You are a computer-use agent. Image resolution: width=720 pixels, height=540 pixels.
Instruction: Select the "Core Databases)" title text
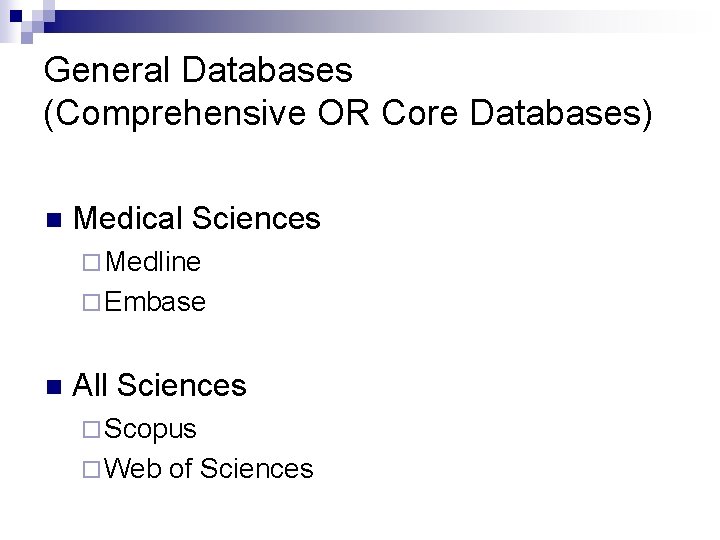(518, 113)
